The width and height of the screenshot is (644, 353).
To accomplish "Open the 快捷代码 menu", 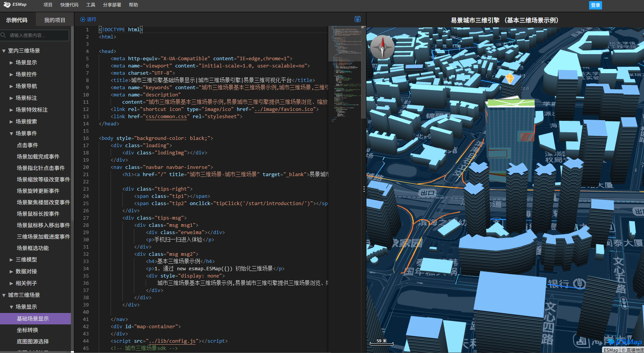I will [69, 5].
